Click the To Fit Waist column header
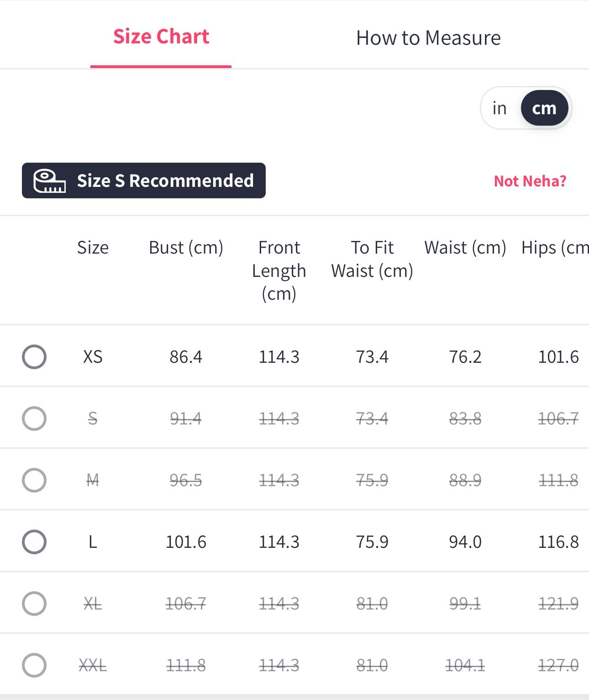Screen dimensions: 589x700 click(372, 259)
